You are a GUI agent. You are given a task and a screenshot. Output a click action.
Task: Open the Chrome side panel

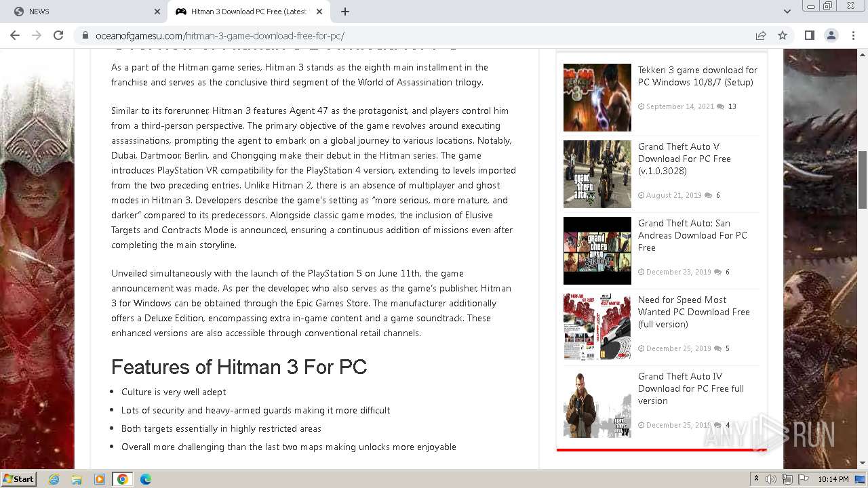pyautogui.click(x=809, y=35)
